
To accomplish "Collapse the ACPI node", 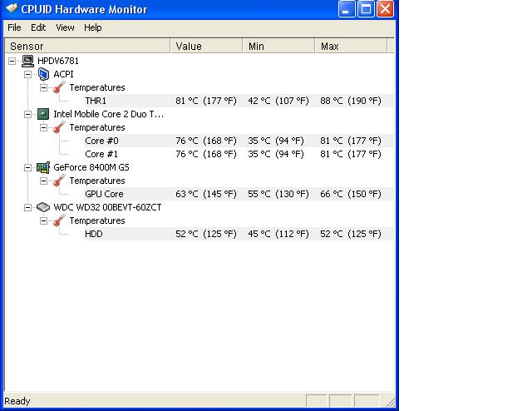I will tap(27, 74).
